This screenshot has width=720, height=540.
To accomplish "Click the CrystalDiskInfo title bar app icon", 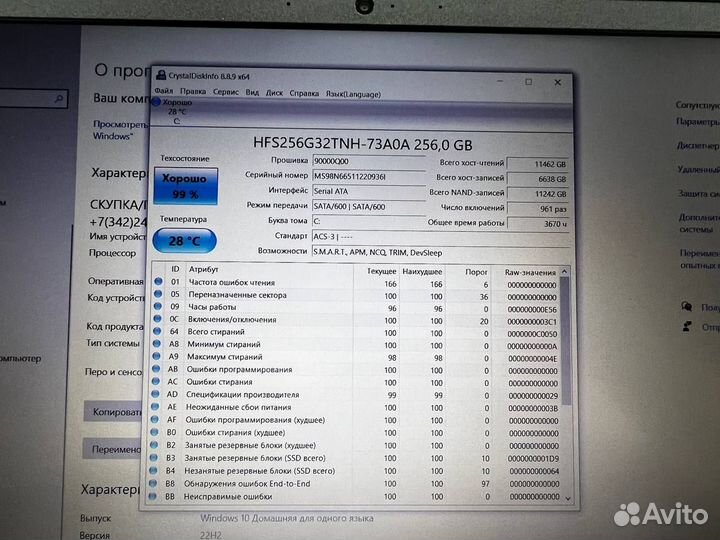I will click(x=161, y=75).
